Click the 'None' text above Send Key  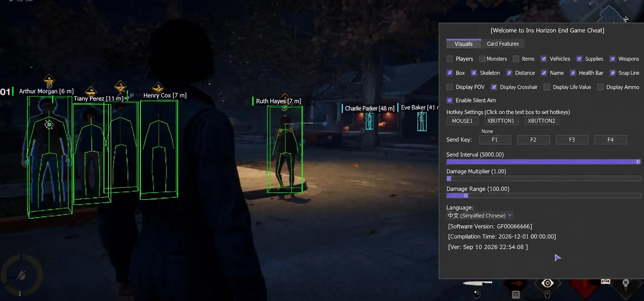click(x=487, y=131)
